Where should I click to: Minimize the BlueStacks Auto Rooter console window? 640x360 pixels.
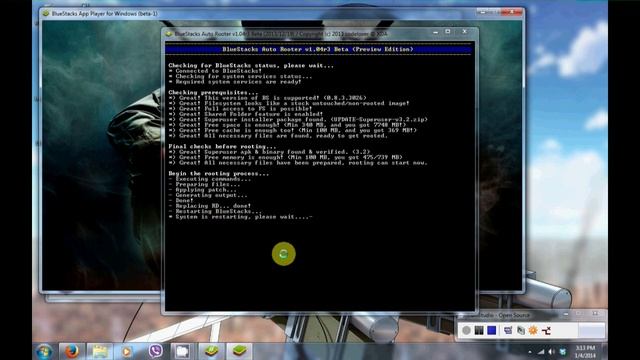tap(436, 32)
